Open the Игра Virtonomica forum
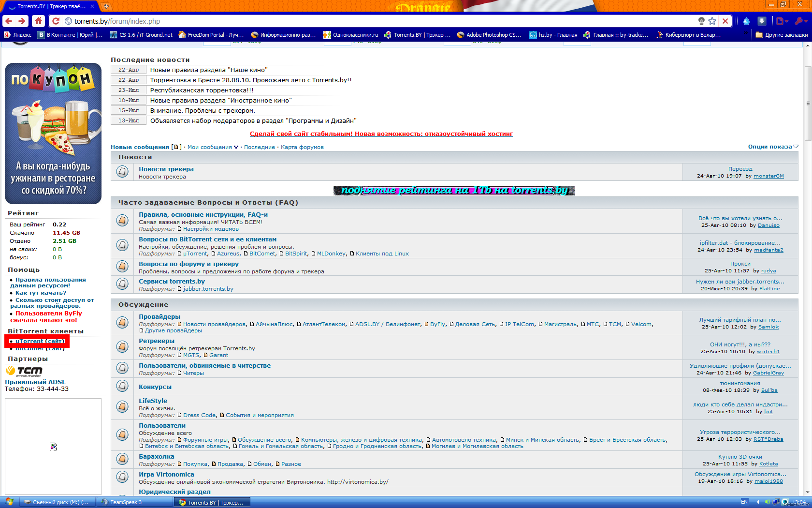Viewport: 812px width, 508px height. 166,474
